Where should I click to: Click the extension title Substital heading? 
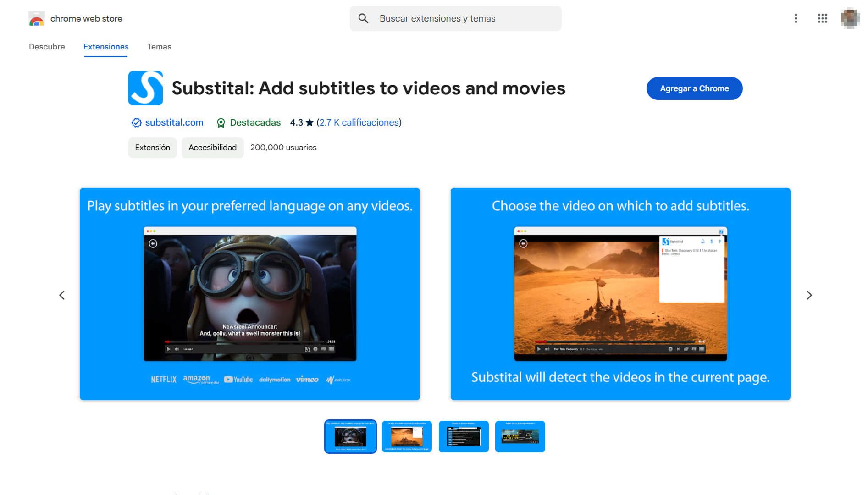tap(369, 88)
